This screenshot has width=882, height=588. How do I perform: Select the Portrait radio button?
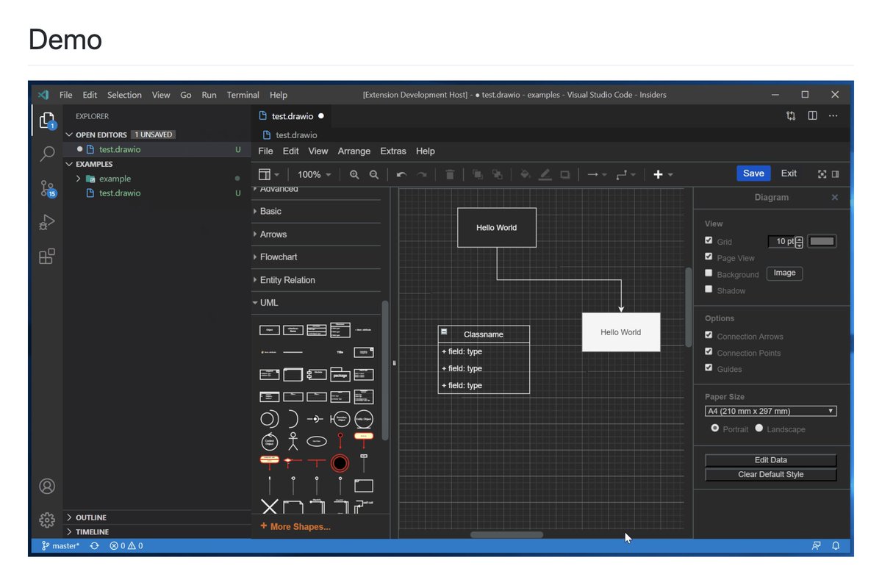[715, 428]
